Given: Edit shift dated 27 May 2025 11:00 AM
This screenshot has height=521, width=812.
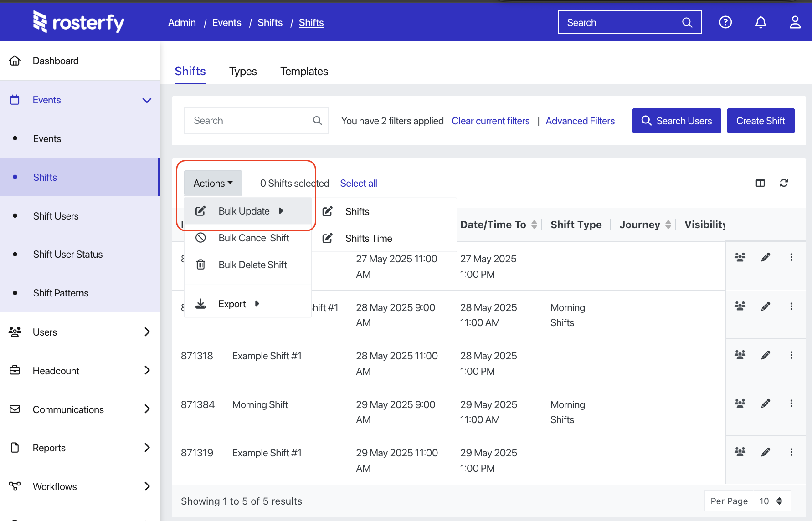Looking at the screenshot, I should click(766, 257).
